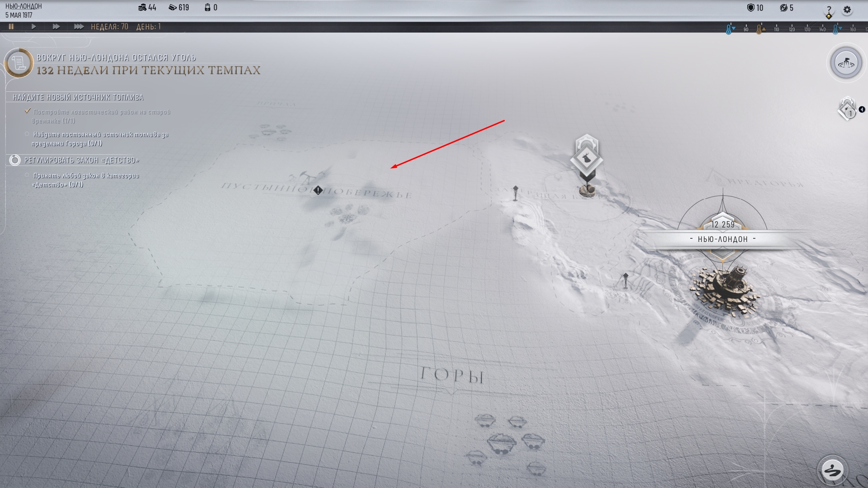Set game to double fast-forward speed
Image resolution: width=868 pixels, height=488 pixels.
(x=56, y=27)
